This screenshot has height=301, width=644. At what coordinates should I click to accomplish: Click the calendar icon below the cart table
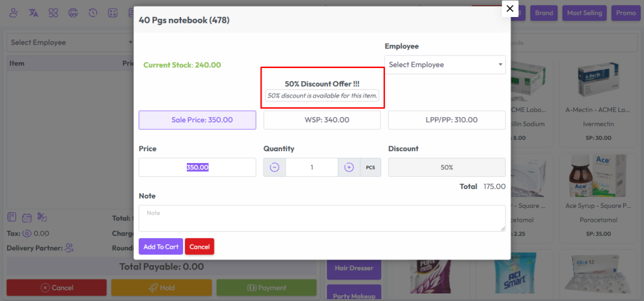tap(26, 218)
